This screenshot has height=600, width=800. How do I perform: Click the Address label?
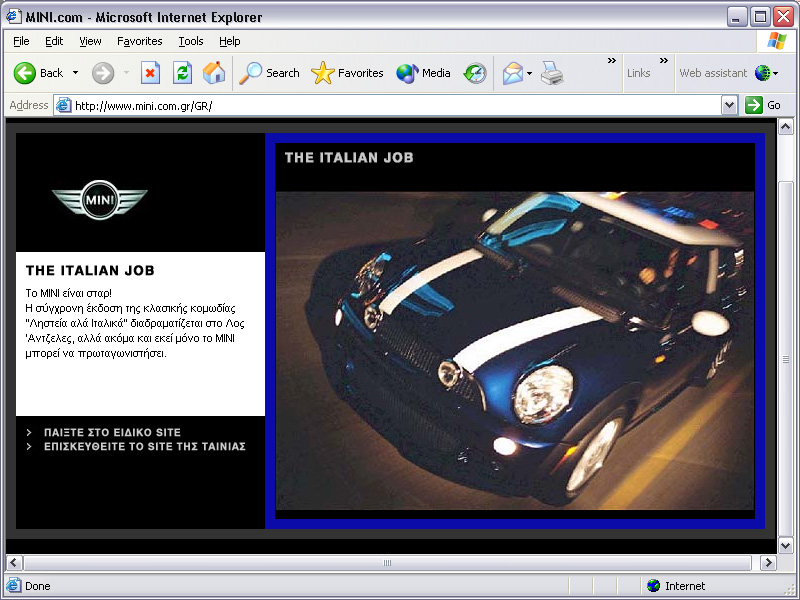pyautogui.click(x=29, y=106)
